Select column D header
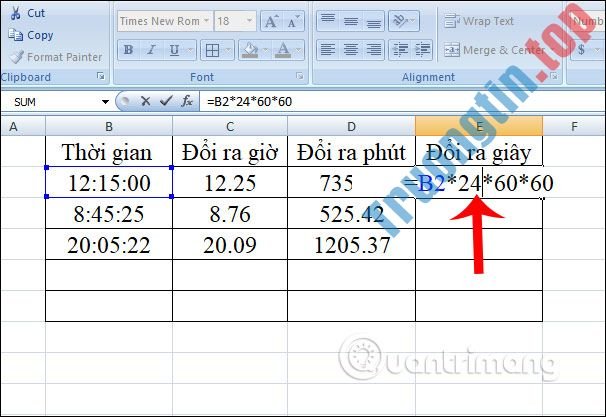 point(351,126)
